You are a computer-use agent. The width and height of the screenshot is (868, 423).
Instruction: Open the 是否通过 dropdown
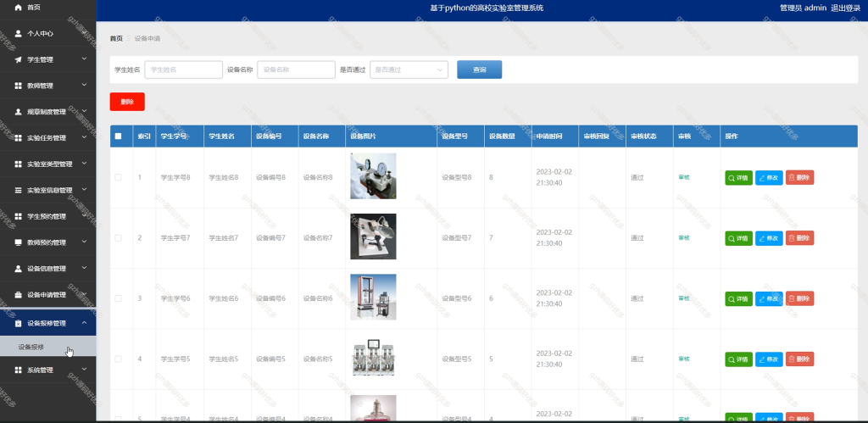(x=409, y=70)
